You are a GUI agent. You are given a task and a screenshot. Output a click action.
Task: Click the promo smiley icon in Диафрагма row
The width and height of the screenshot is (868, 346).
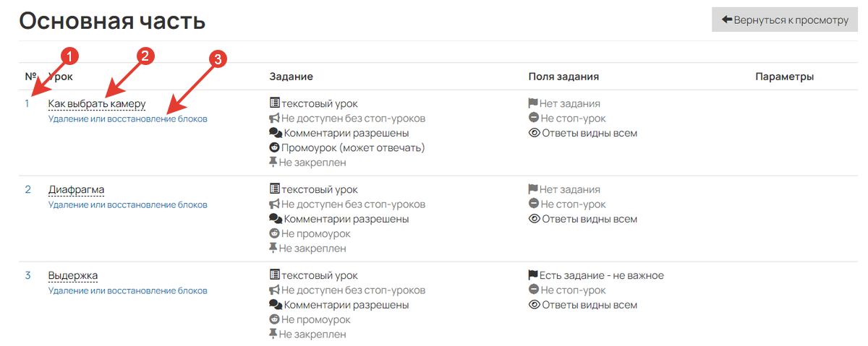tap(275, 233)
